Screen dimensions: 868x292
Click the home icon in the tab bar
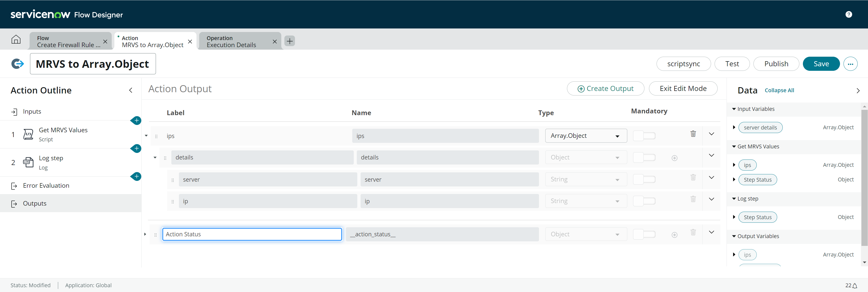click(16, 40)
